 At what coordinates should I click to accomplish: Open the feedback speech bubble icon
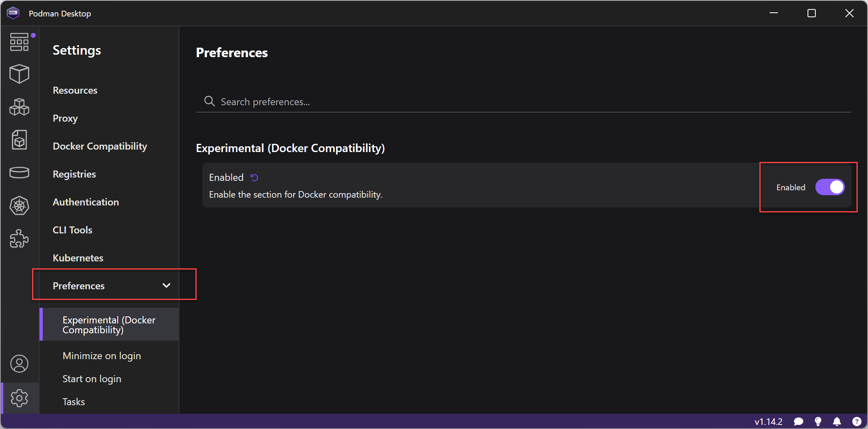(798, 422)
